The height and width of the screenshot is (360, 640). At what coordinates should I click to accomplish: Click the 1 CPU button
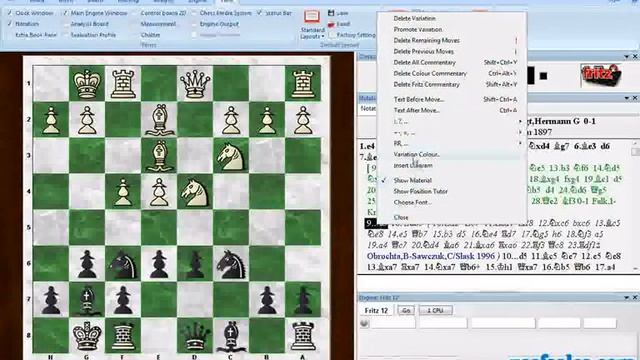pyautogui.click(x=436, y=311)
